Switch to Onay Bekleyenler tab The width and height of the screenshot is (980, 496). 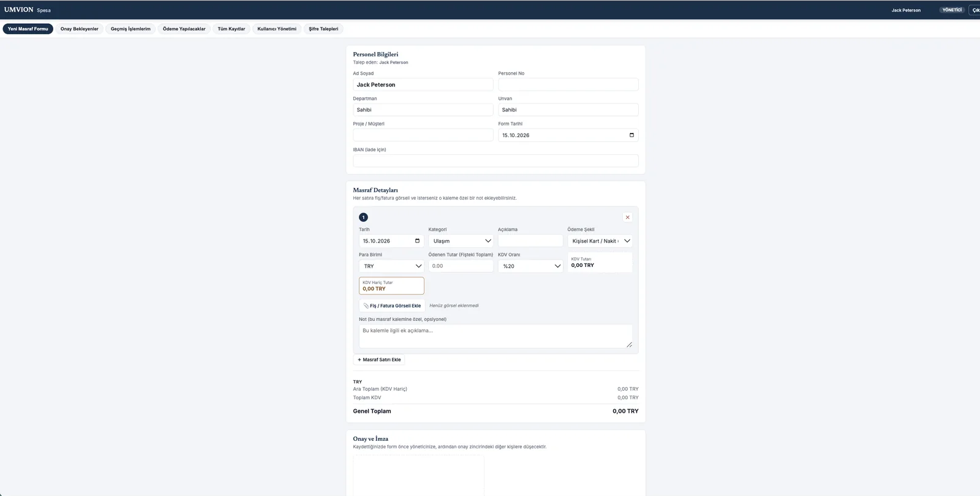point(79,29)
